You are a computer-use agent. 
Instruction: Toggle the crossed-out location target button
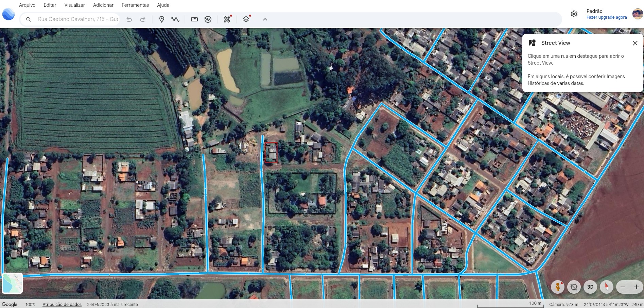click(x=574, y=287)
